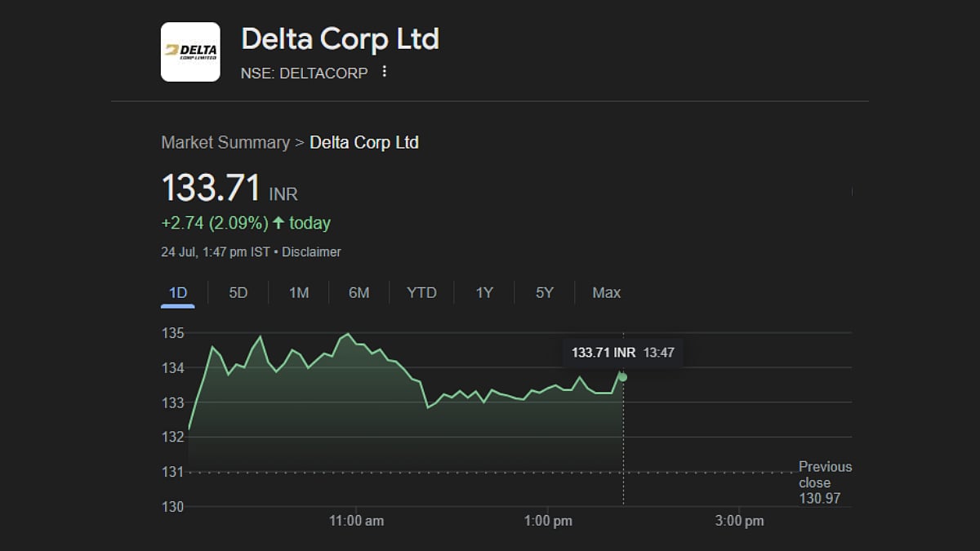Viewport: 980px width, 551px height.
Task: Keep the 1D tab selected
Action: pyautogui.click(x=176, y=292)
